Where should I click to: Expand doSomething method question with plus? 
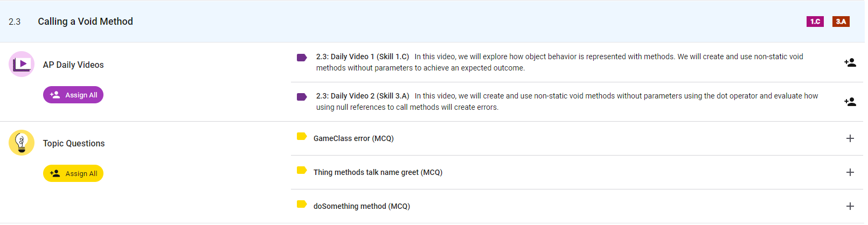[x=850, y=206]
